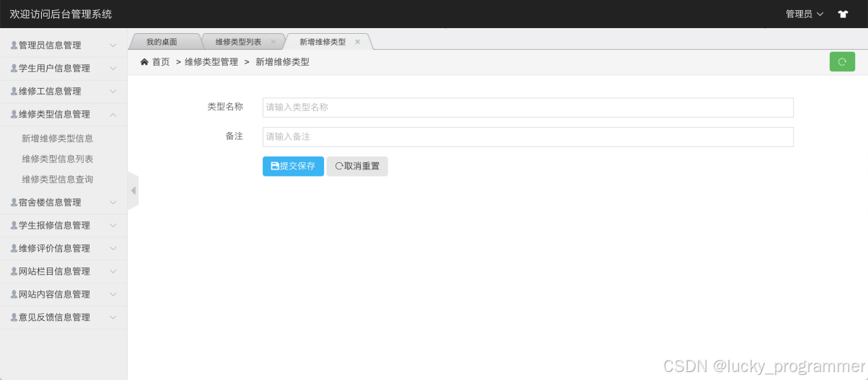Screen dimensions: 868x380
Task: Close the 新增维修类型 tab
Action: [x=357, y=42]
